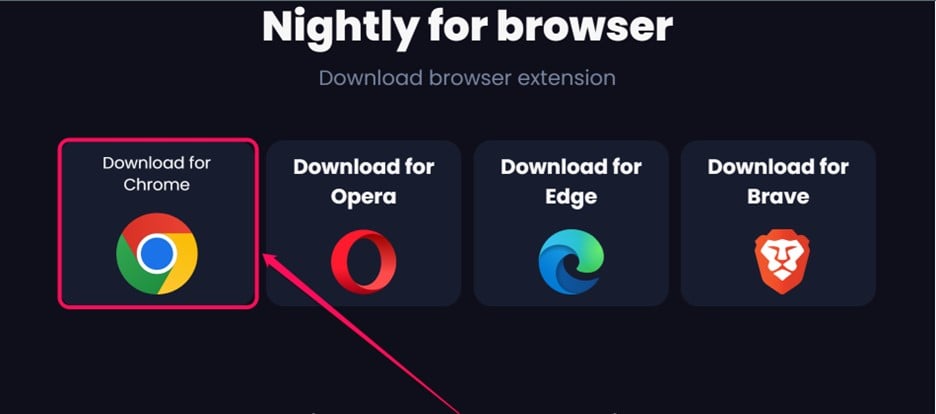Select the Edge download card
The height and width of the screenshot is (414, 936).
[571, 223]
